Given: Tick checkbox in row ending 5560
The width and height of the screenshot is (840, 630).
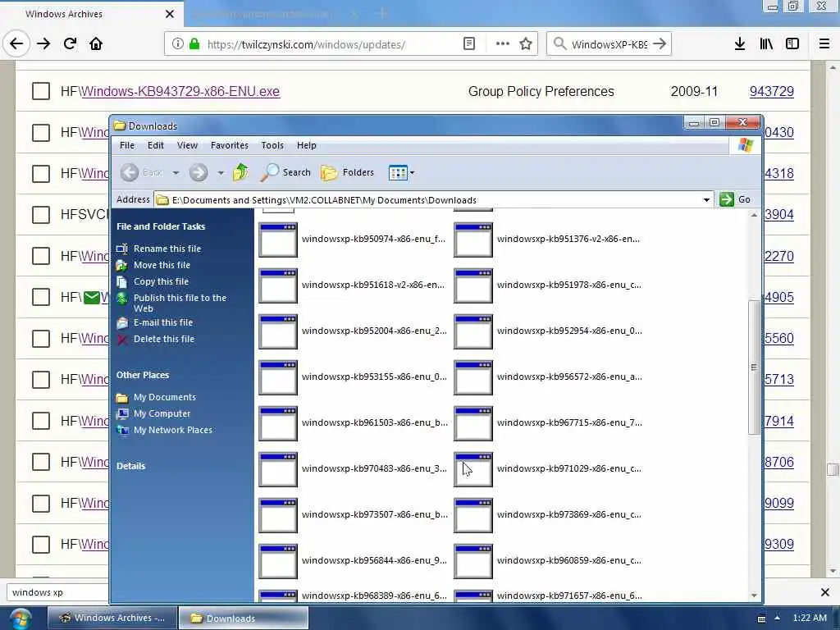Looking at the screenshot, I should (41, 338).
